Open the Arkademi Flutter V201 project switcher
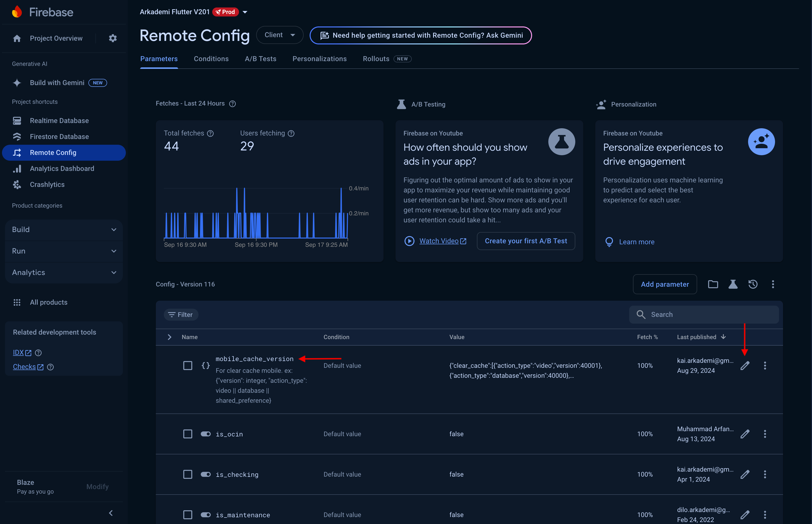This screenshot has width=812, height=524. click(x=245, y=11)
